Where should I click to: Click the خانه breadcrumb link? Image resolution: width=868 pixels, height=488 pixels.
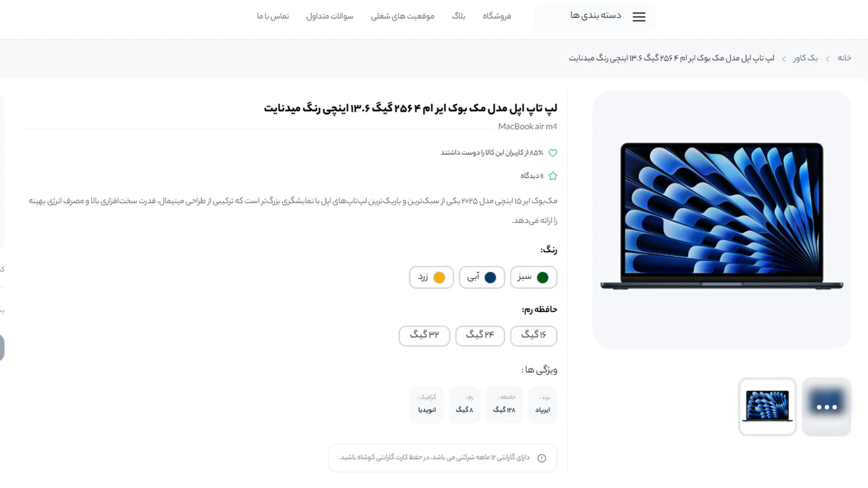(x=844, y=58)
